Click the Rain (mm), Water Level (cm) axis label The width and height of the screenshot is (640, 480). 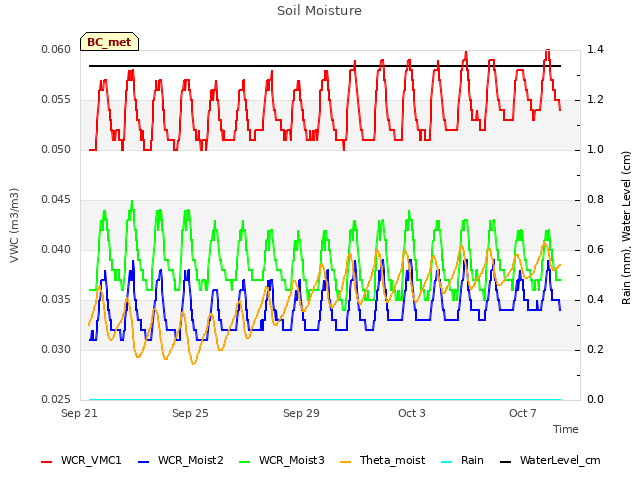tap(626, 228)
